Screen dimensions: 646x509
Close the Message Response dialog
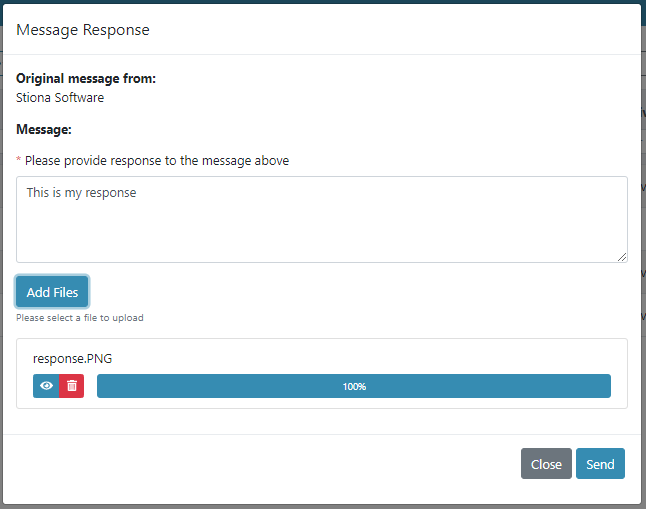[x=546, y=464]
